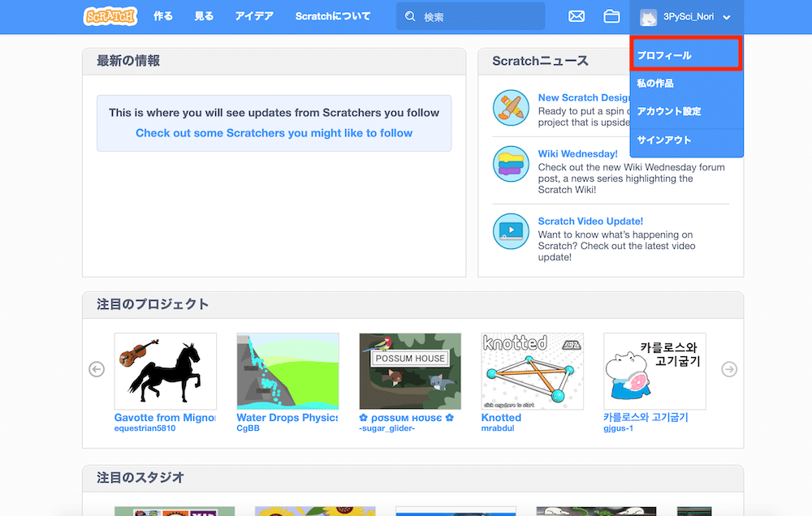Open Water Drops Physics project title
The width and height of the screenshot is (812, 516).
287,418
